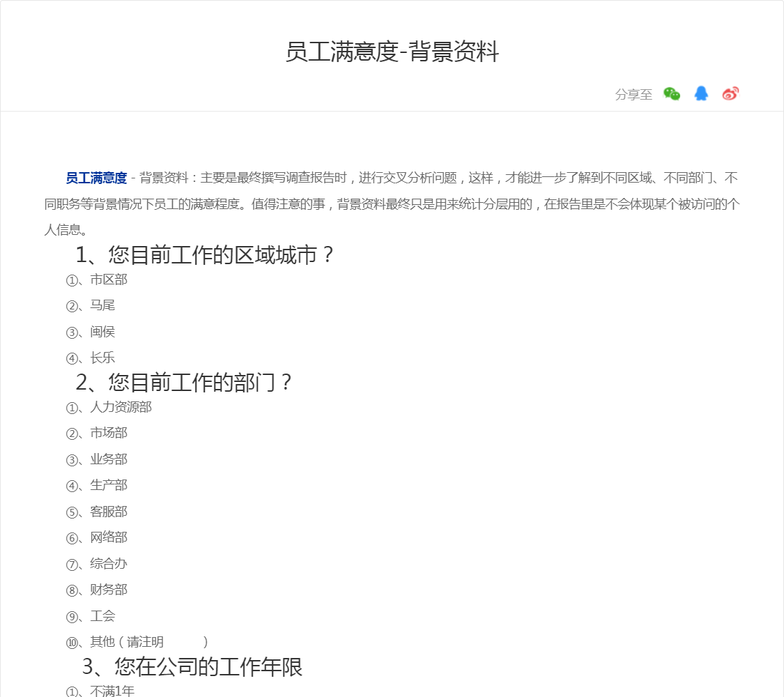Image resolution: width=784 pixels, height=697 pixels.
Task: Click question 2 您目前工作的部门
Action: click(x=183, y=383)
